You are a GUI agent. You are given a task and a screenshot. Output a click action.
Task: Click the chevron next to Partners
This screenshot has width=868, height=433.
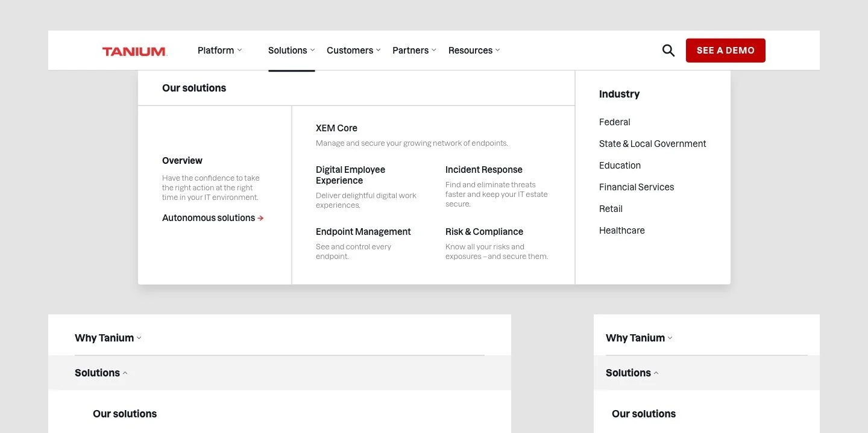tap(434, 50)
